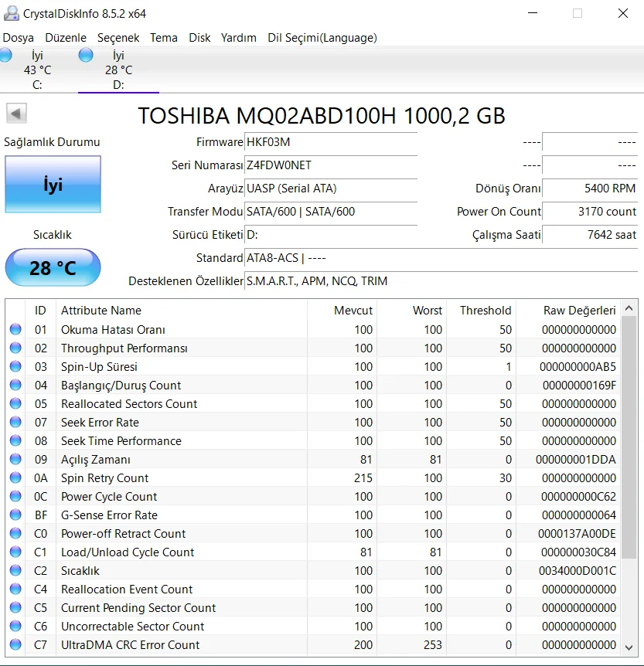The image size is (644, 666).
Task: Select the C: drive status orb
Action: coord(5,56)
